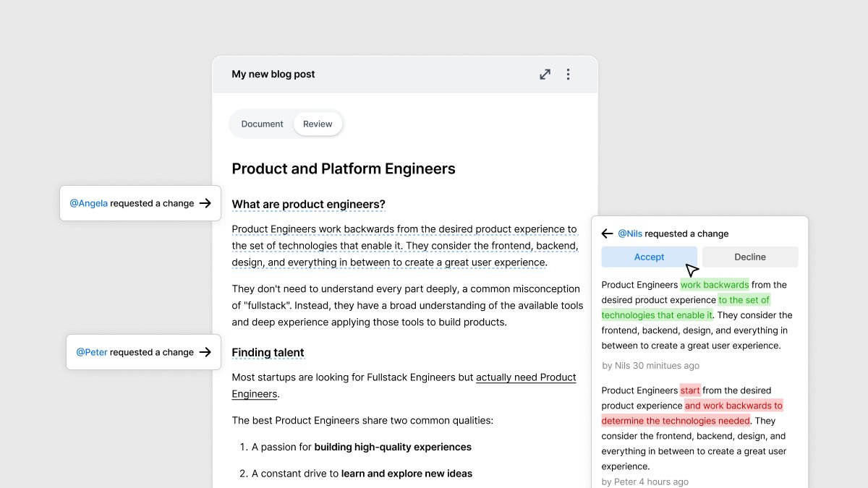This screenshot has height=488, width=868.
Task: Open the @Peter profile link
Action: coord(91,352)
